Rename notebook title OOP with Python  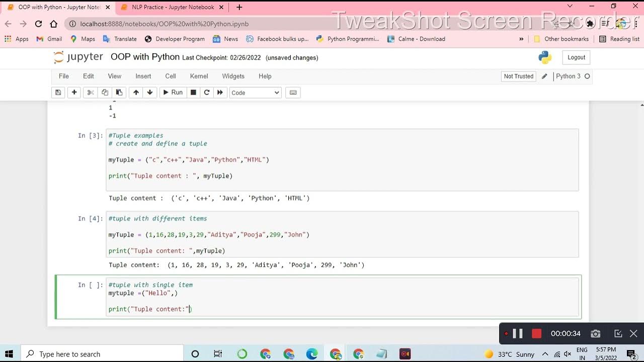145,57
